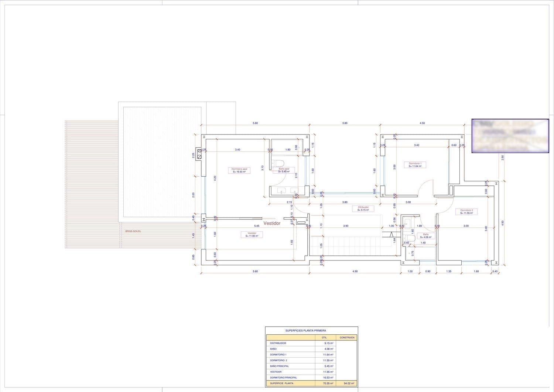The image size is (554, 392).
Task: Click the '4.90' bottom dimension
Action: tap(355, 271)
